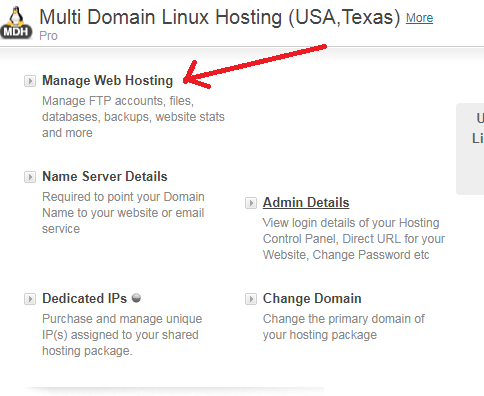Click 'Manage FTP accounts, files,' description text
484x396 pixels.
(118, 101)
